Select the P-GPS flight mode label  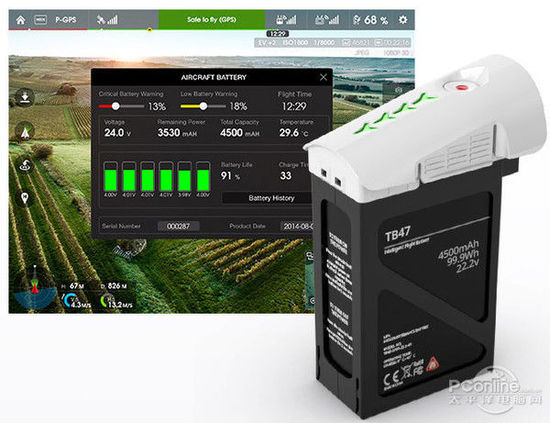coord(66,20)
